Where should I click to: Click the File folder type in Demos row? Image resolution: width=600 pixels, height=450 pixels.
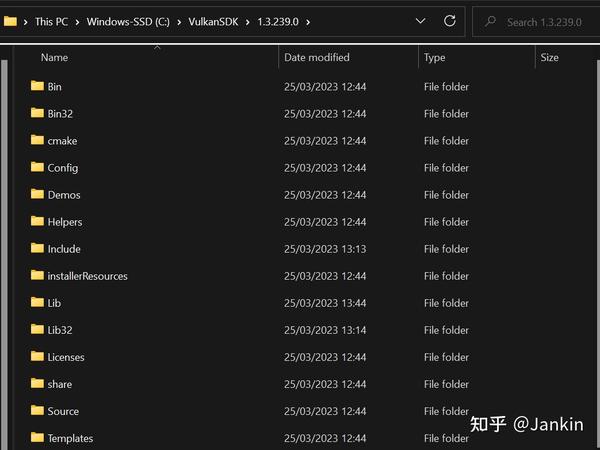point(446,195)
